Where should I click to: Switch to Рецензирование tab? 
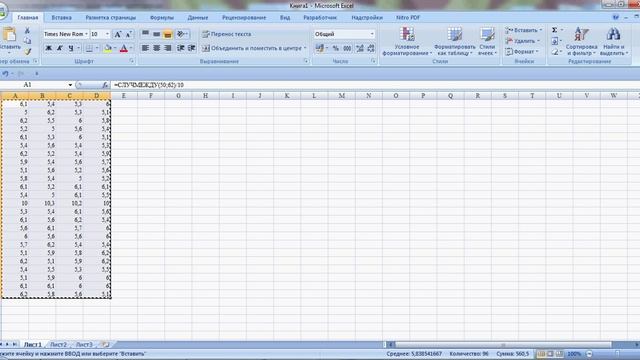[x=244, y=18]
